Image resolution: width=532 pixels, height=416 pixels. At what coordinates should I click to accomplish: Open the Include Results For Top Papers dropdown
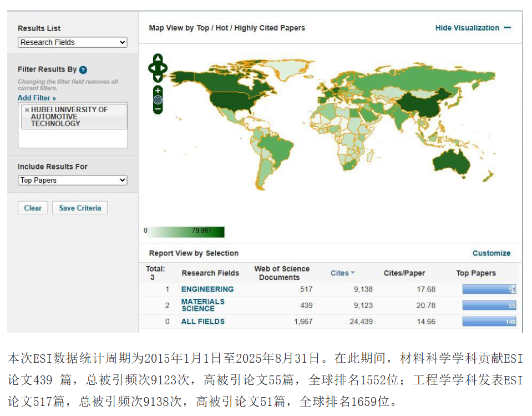[73, 180]
